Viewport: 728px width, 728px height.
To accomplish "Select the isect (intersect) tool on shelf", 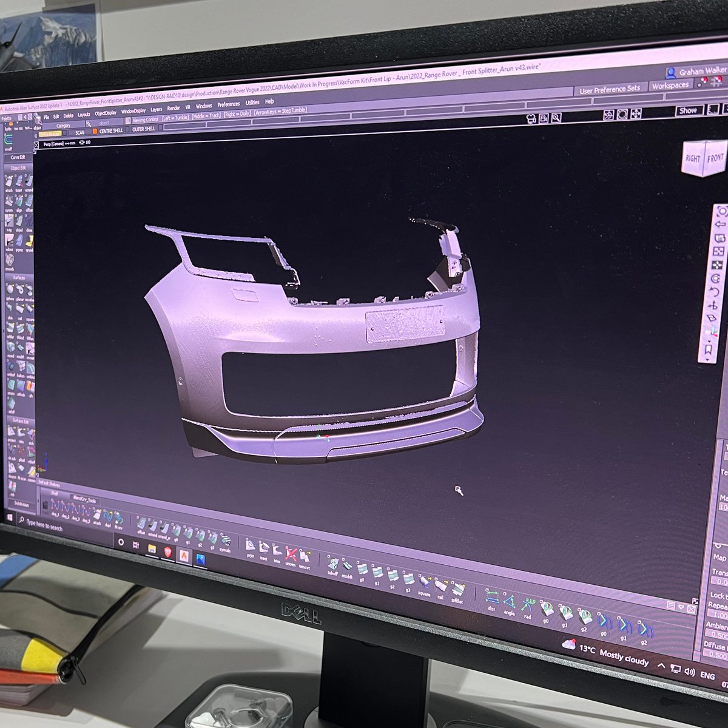I will pos(263,550).
